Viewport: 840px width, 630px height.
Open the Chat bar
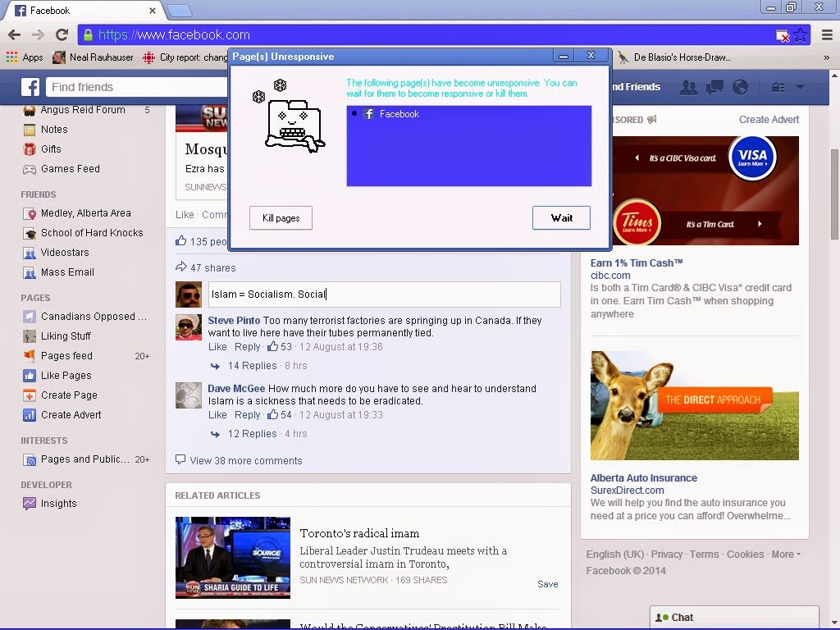[x=734, y=617]
